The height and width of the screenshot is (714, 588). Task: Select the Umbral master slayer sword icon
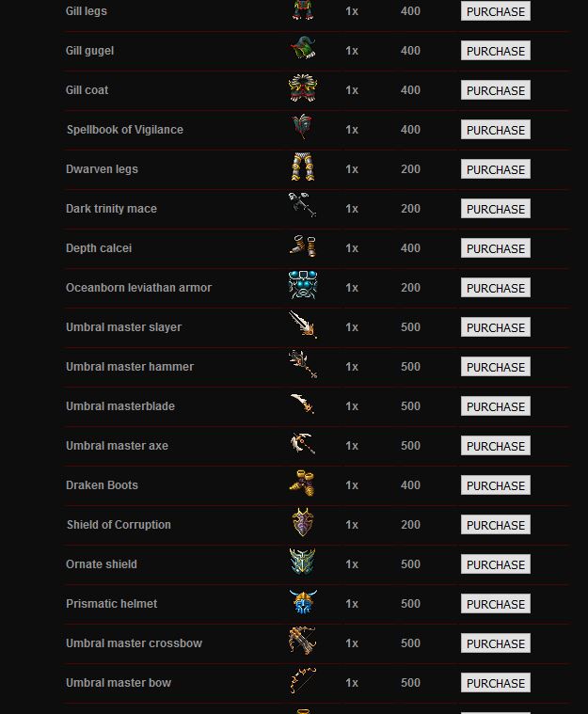pyautogui.click(x=303, y=325)
